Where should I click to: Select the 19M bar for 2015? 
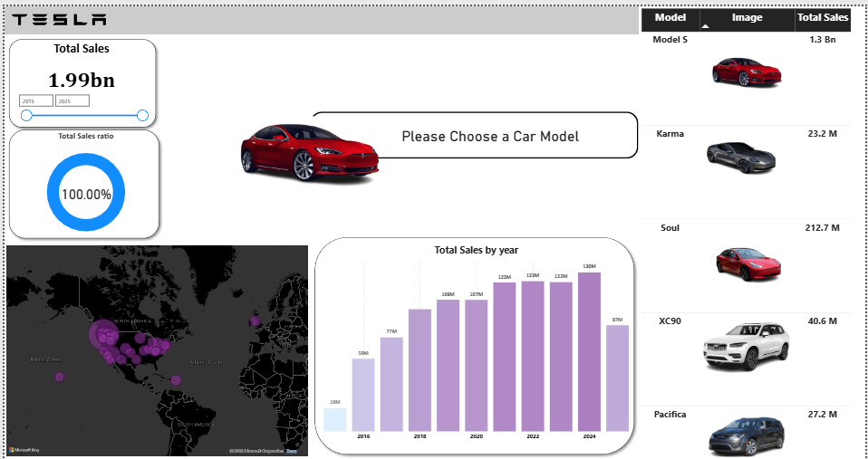click(x=335, y=420)
